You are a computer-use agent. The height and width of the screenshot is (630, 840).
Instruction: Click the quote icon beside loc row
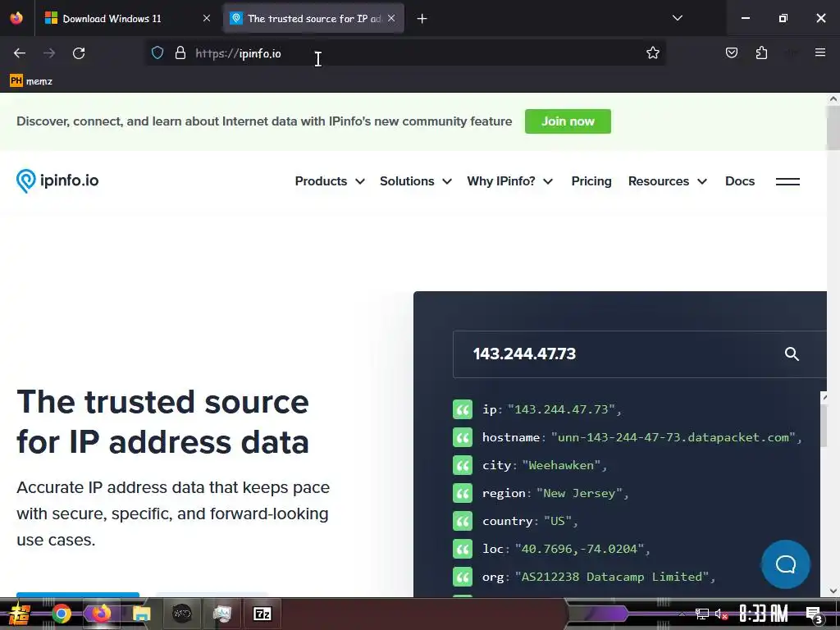pyautogui.click(x=463, y=549)
